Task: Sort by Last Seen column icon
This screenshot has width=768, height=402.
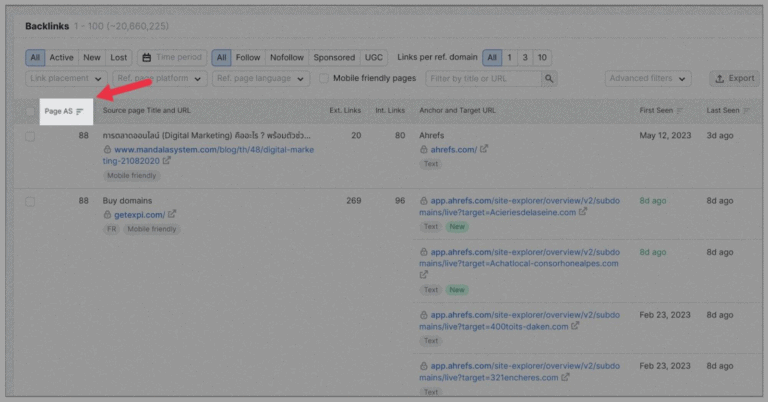Action: pyautogui.click(x=746, y=111)
